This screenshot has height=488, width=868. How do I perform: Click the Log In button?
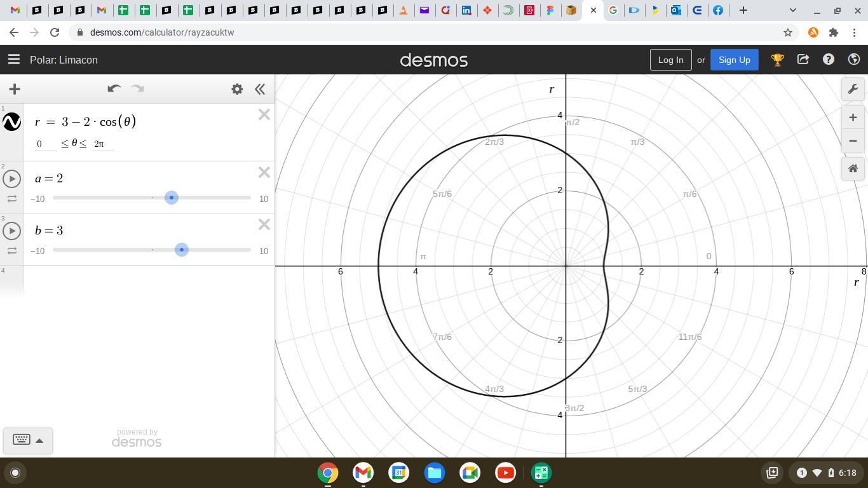[670, 60]
